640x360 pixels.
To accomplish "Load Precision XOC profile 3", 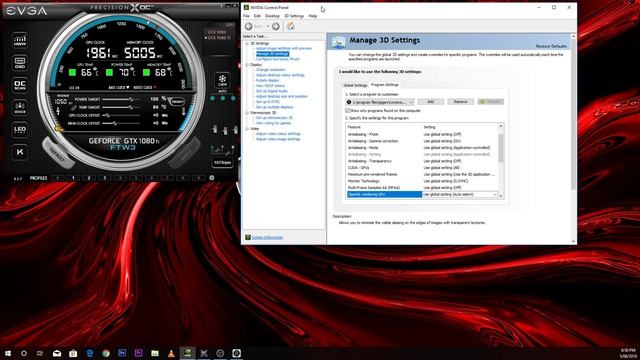I will click(x=104, y=178).
